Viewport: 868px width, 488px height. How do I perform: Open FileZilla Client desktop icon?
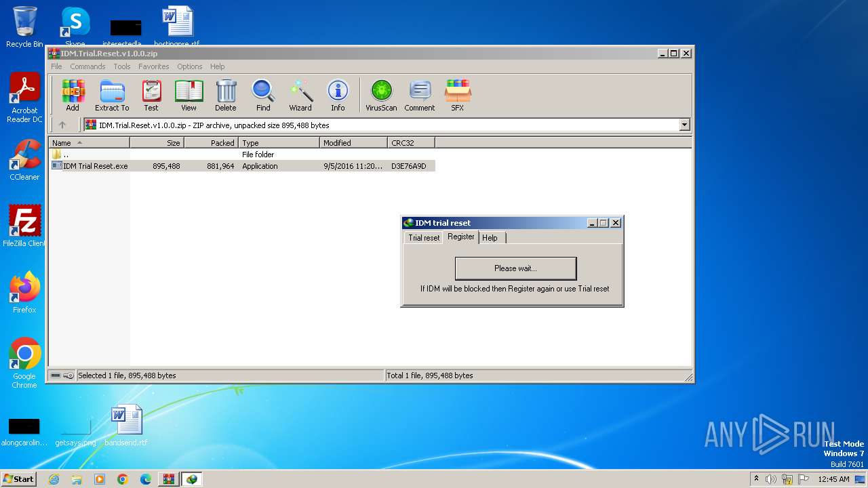24,226
